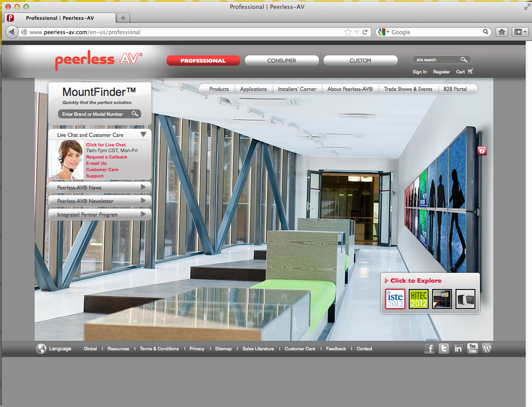Viewport: 532px width, 407px height.
Task: Open the LinkedIn social icon
Action: 458,348
